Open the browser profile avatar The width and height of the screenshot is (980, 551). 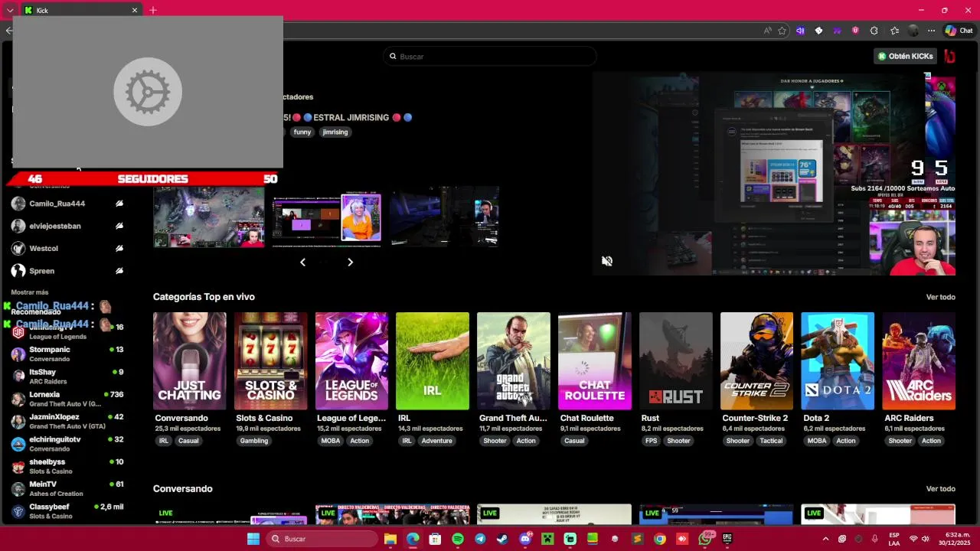click(x=913, y=31)
